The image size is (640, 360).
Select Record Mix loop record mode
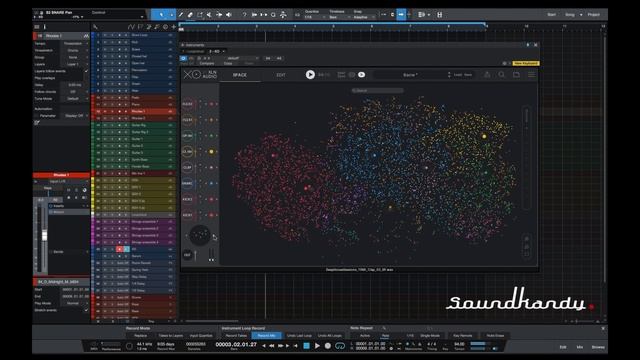[x=267, y=336]
